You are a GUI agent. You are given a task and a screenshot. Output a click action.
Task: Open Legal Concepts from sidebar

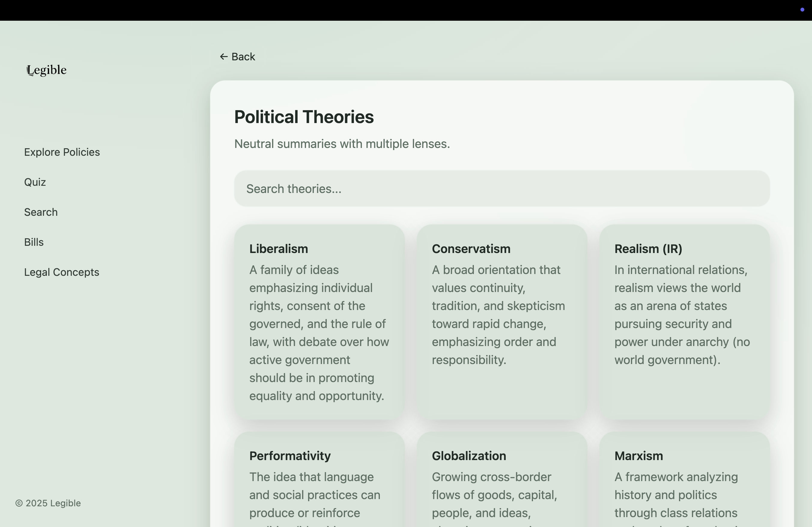click(x=62, y=272)
